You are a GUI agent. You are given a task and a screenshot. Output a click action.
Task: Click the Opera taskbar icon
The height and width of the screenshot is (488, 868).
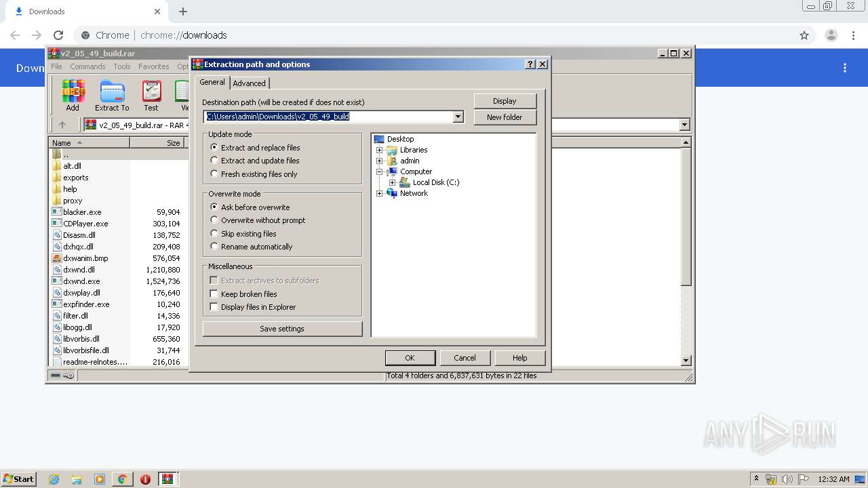pos(145,479)
